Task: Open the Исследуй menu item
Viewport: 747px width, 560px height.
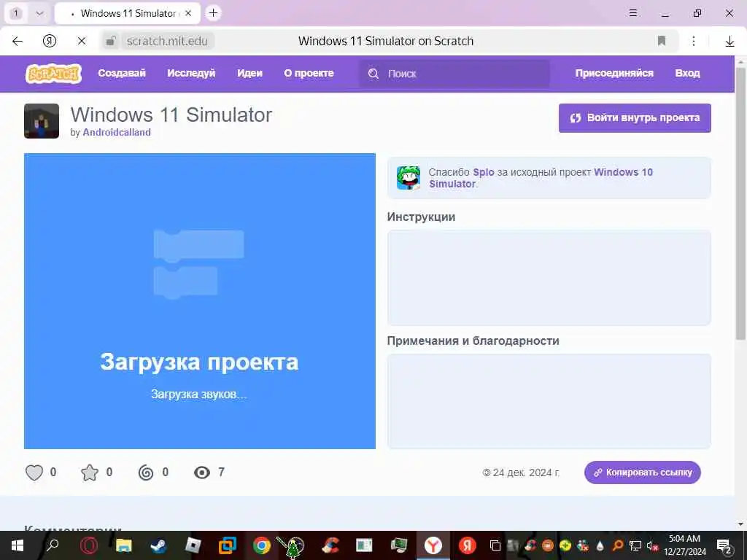Action: click(x=191, y=74)
